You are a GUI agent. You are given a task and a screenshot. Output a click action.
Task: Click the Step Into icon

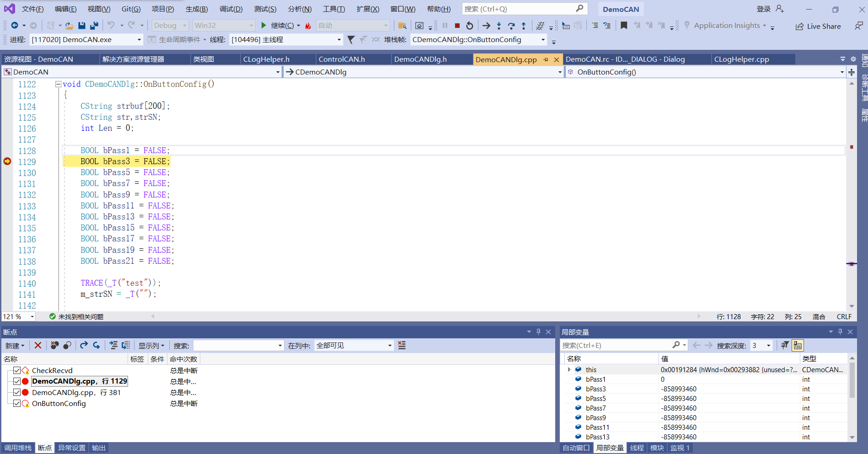coord(499,25)
